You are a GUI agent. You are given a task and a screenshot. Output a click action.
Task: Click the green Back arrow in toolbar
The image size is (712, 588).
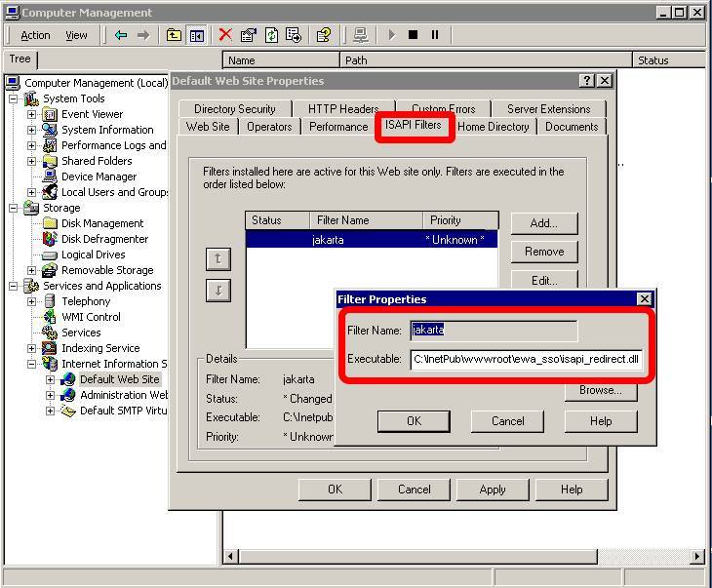(121, 35)
